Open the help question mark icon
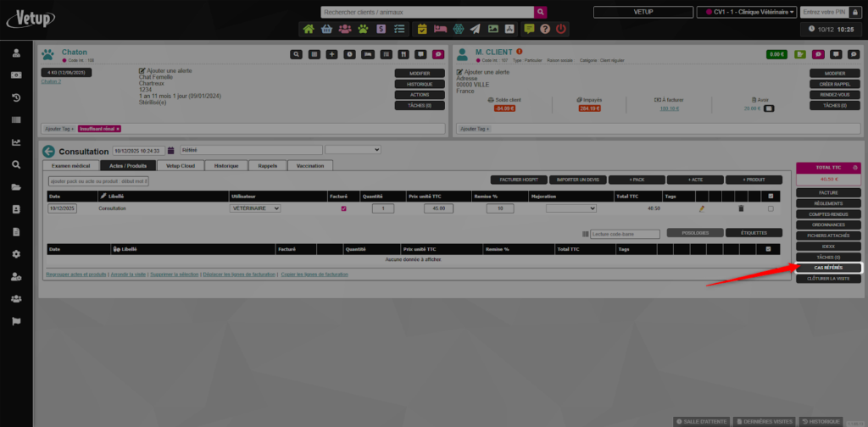868x427 pixels. click(545, 29)
